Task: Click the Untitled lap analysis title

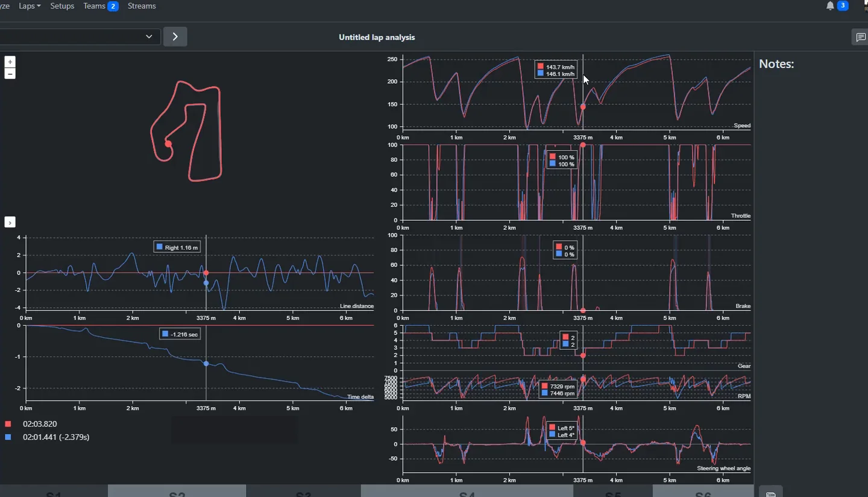Action: coord(377,37)
